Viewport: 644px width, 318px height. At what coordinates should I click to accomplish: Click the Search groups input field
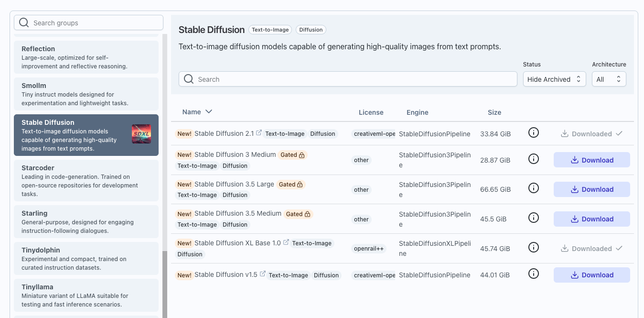click(89, 23)
